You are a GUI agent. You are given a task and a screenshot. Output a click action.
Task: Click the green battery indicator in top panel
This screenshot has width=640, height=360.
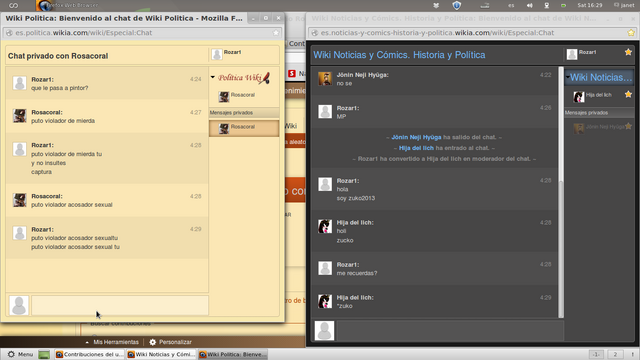(x=563, y=5)
